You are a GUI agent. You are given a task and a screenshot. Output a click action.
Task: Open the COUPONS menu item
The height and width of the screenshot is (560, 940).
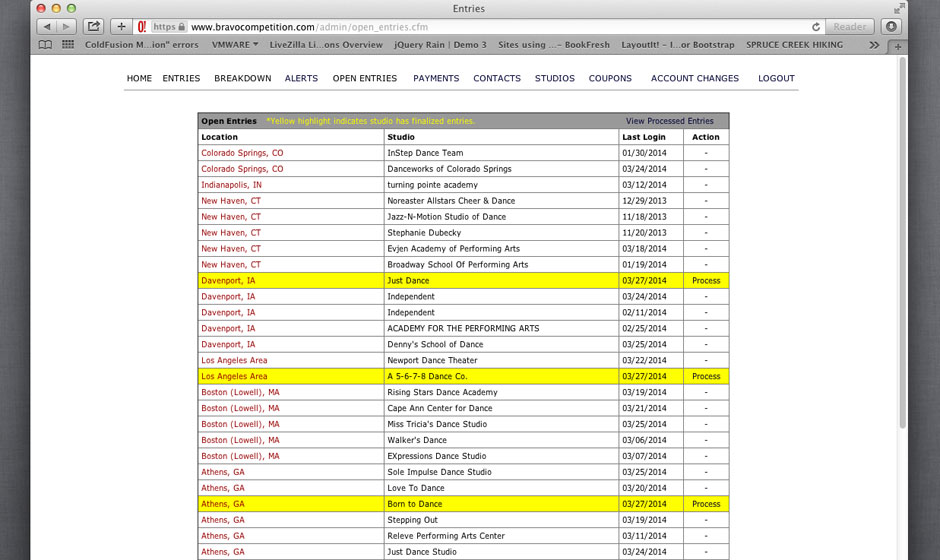pyautogui.click(x=610, y=79)
